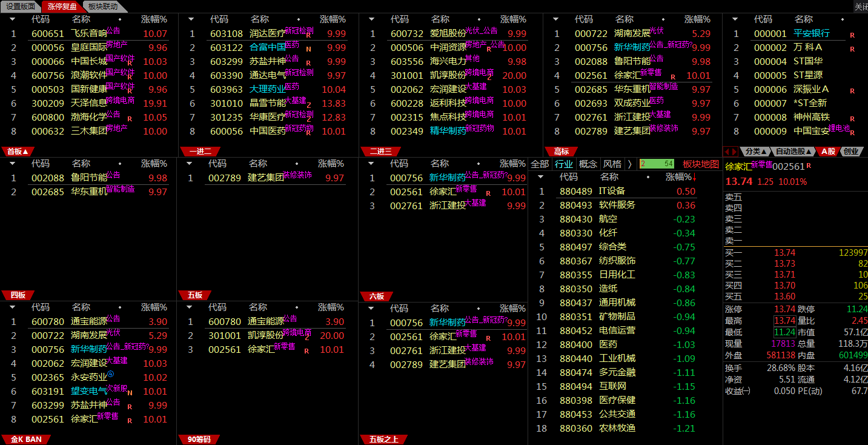
Task: Open the 分类▲ menu tab
Action: click(x=757, y=152)
